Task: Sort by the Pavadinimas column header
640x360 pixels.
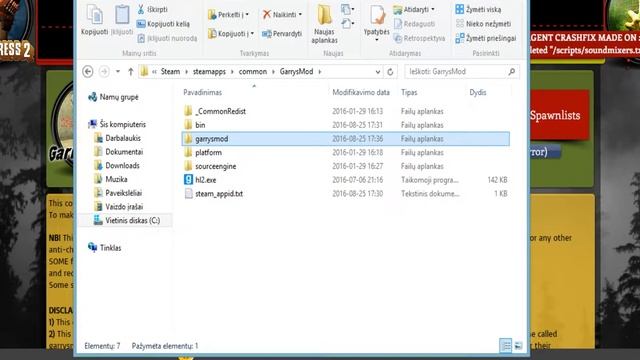Action: click(x=202, y=93)
